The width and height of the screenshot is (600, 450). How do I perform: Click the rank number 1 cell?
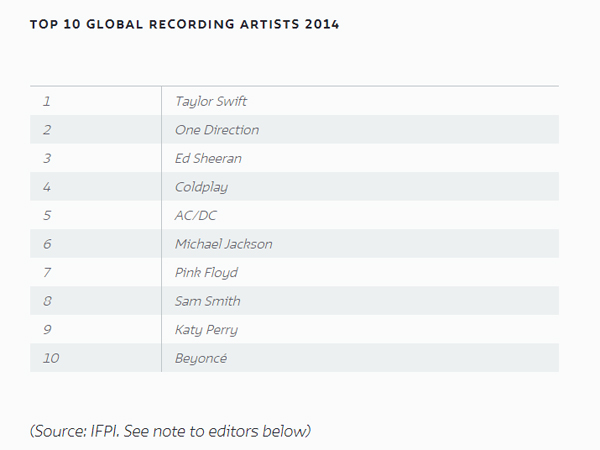tap(46, 101)
